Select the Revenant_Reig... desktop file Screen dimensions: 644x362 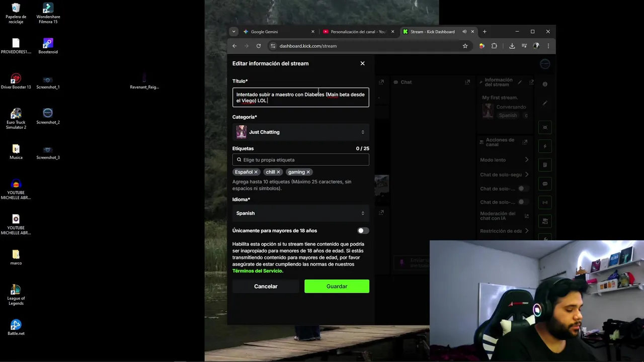144,81
